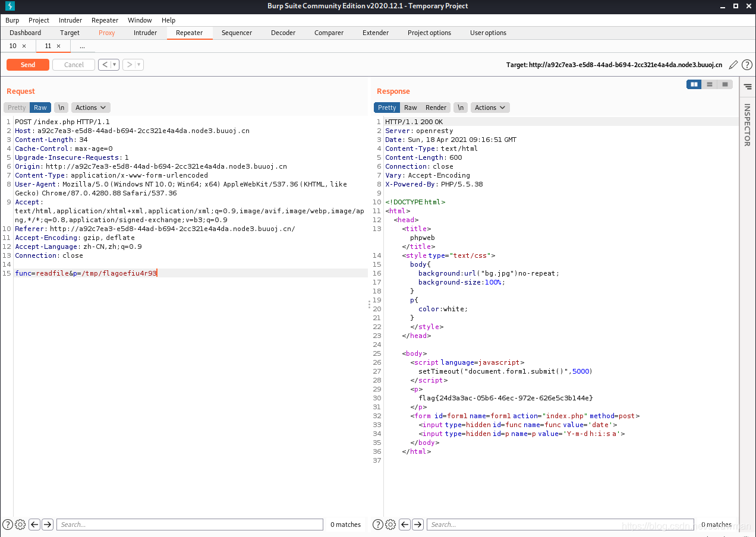Click the Target URL text
The image size is (756, 537).
(615, 65)
